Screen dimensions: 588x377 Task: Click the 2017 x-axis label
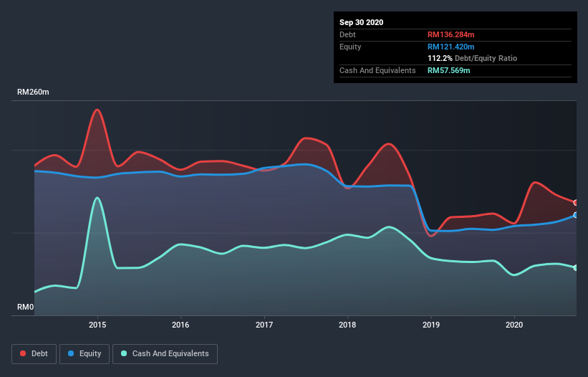[264, 325]
